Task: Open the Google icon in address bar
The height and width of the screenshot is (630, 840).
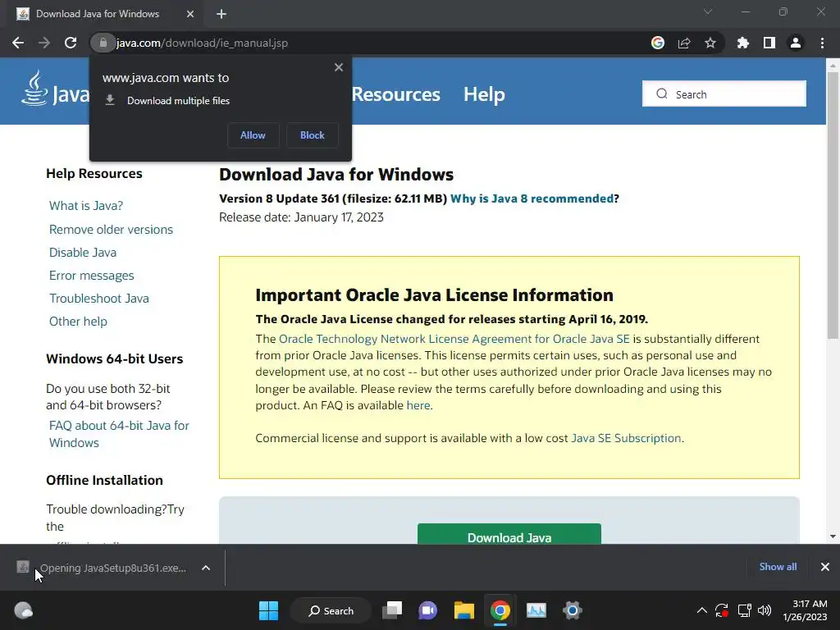Action: point(658,43)
